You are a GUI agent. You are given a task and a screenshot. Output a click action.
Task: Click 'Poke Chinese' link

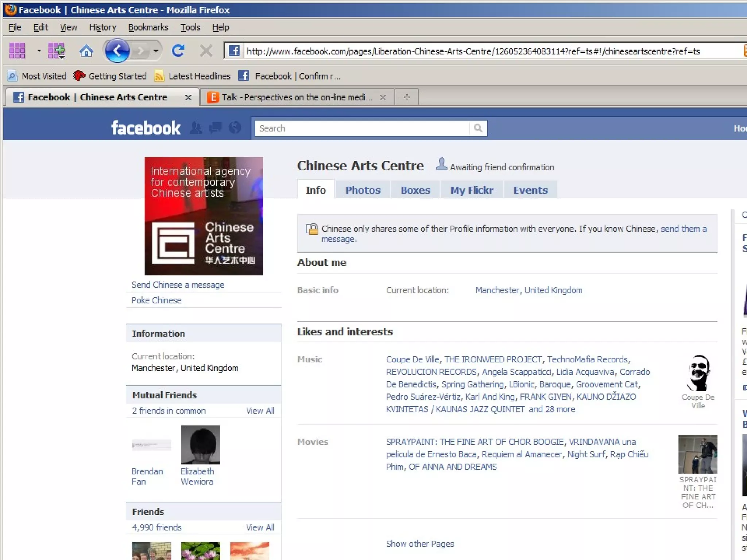point(156,300)
